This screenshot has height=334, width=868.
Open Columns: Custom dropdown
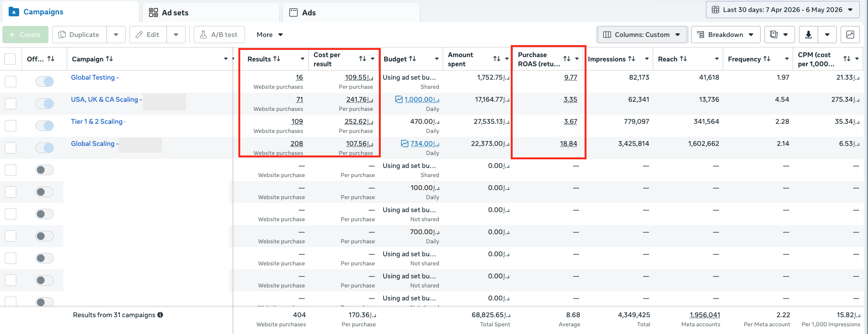pos(642,35)
